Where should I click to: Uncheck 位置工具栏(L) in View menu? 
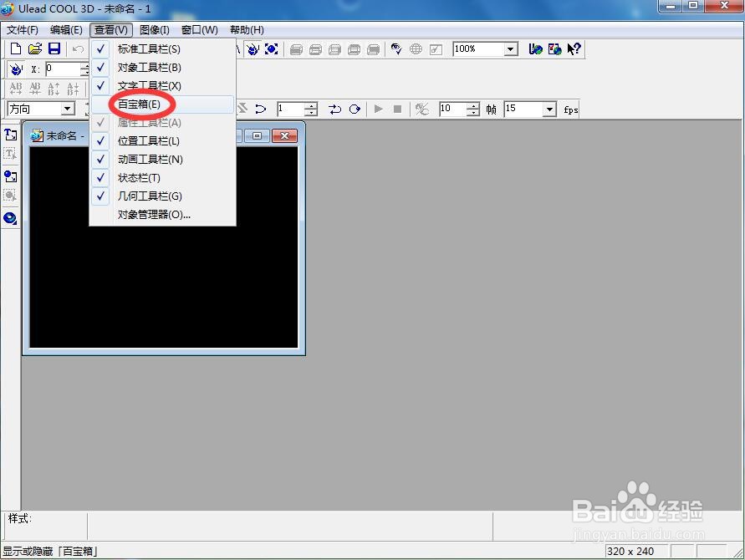tap(162, 141)
